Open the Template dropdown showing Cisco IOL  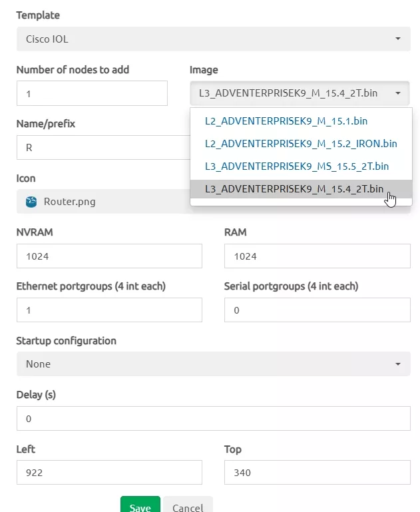214,39
